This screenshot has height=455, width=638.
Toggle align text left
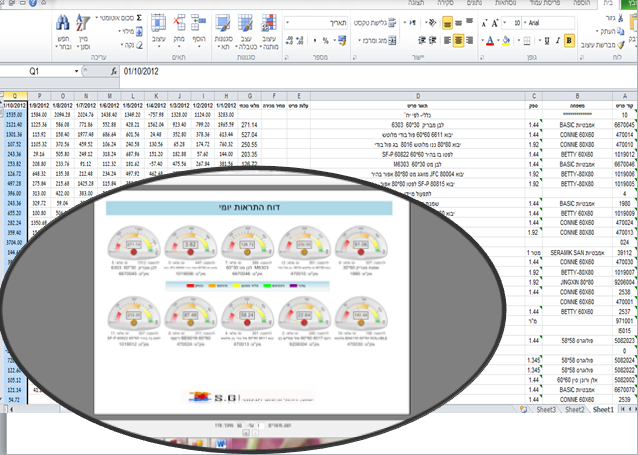(x=447, y=40)
